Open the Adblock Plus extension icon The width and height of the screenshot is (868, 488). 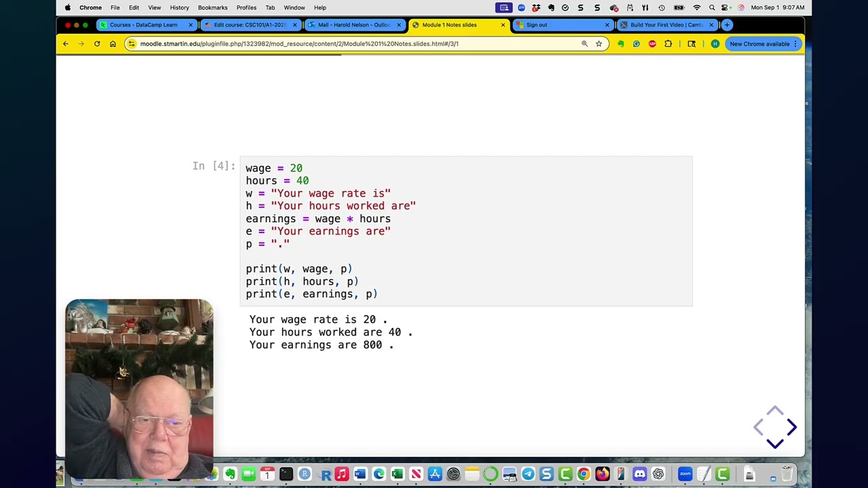coord(652,43)
